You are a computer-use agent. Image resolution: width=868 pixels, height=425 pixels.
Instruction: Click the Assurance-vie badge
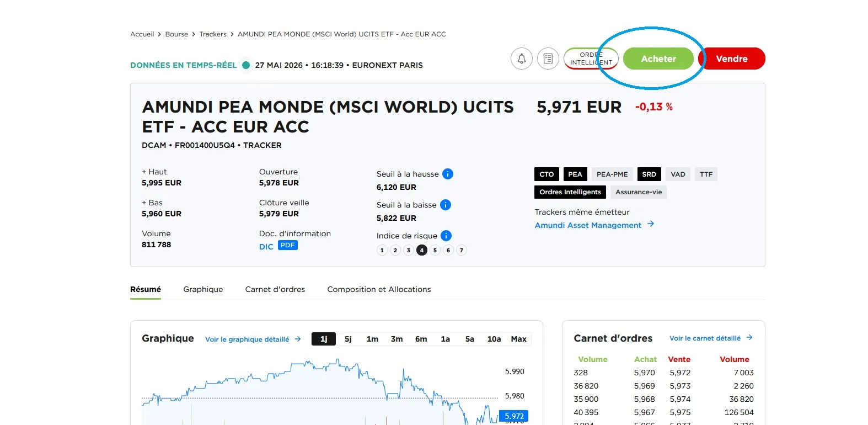coord(639,192)
